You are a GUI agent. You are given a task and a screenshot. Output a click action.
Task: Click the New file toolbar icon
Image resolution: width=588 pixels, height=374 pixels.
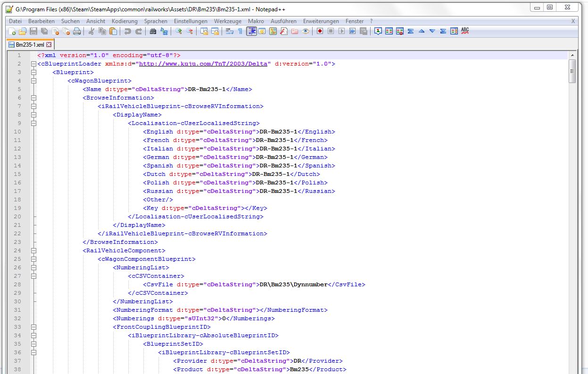click(13, 32)
